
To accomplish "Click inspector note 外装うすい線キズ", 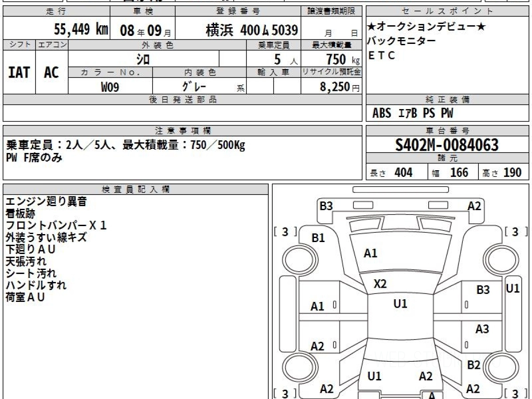I will coord(46,238).
